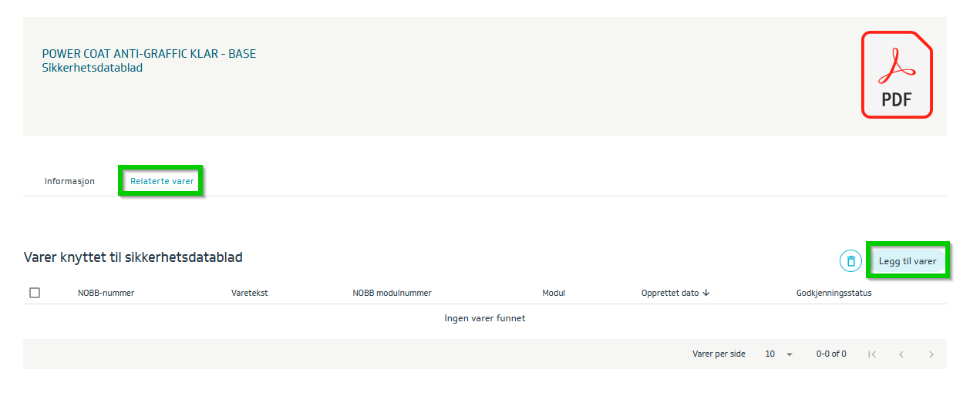This screenshot has height=396, width=980.
Task: Go to first page of results
Action: (x=872, y=354)
